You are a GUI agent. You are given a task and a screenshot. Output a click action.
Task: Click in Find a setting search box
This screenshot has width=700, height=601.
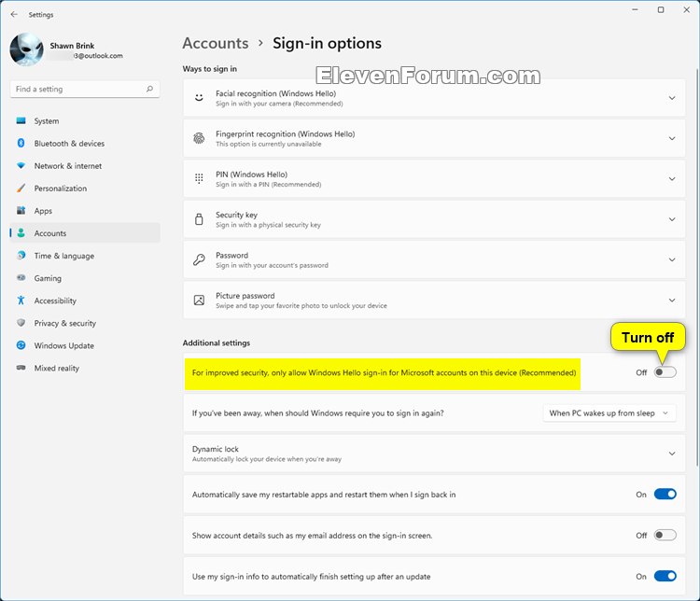click(x=85, y=89)
